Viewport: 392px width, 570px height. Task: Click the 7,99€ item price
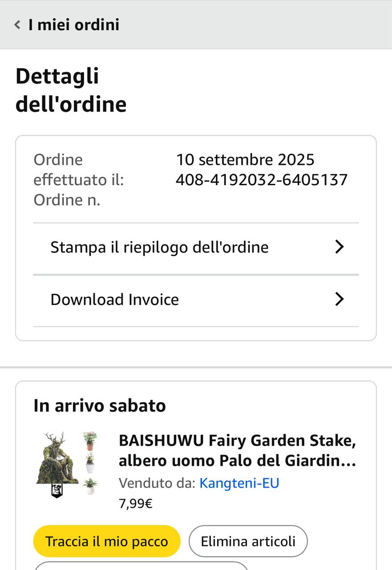pos(136,504)
